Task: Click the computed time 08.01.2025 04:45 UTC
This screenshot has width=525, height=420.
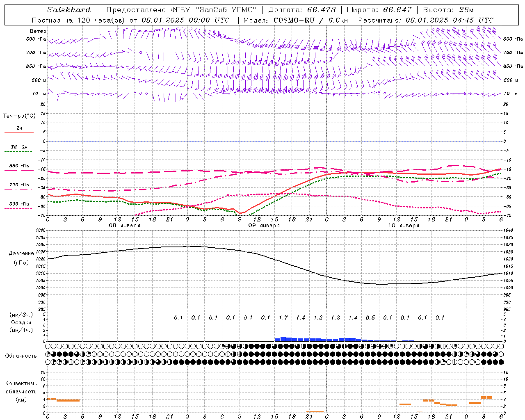Action: [450, 20]
